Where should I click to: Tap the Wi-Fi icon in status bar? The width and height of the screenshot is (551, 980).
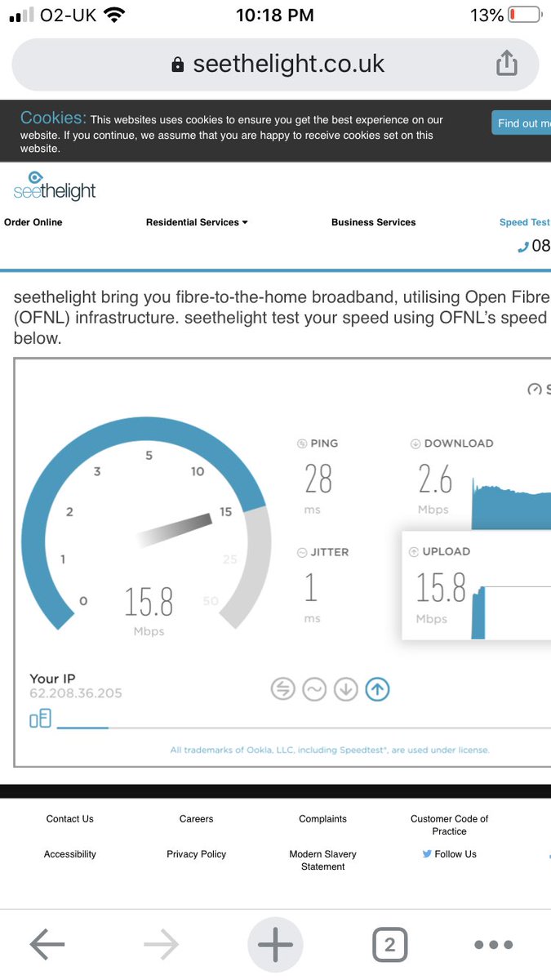[115, 15]
